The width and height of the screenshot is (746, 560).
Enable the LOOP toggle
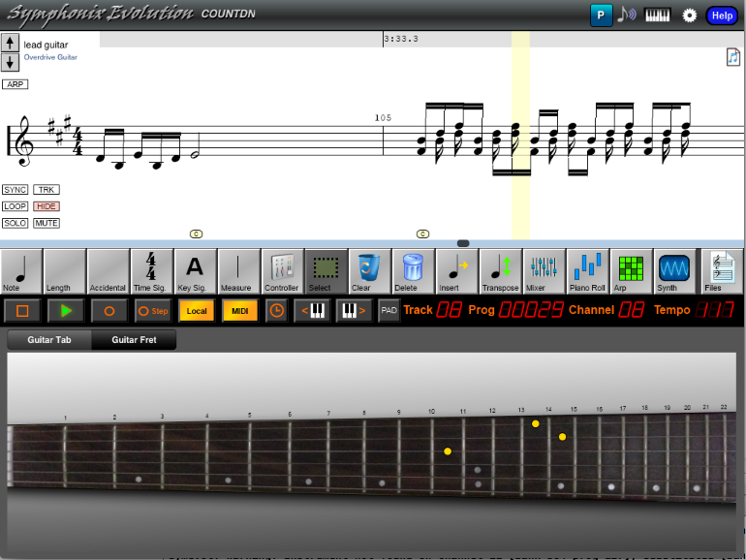tap(15, 206)
